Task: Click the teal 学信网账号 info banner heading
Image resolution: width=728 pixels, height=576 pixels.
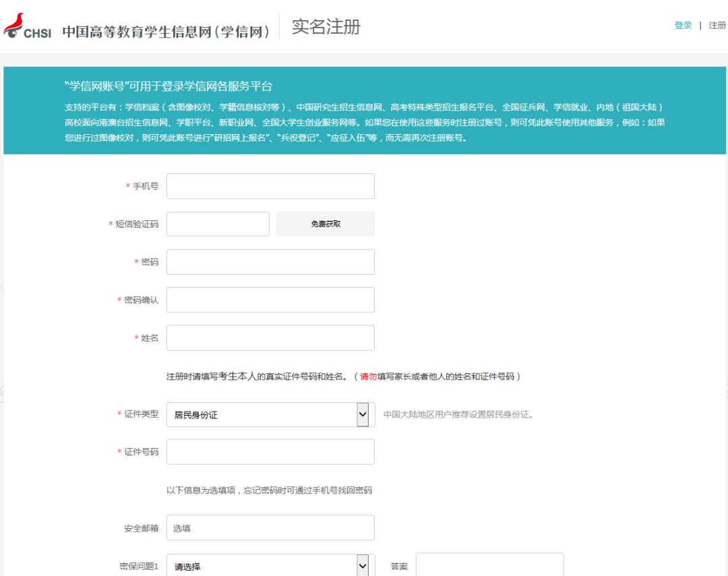Action: (169, 86)
